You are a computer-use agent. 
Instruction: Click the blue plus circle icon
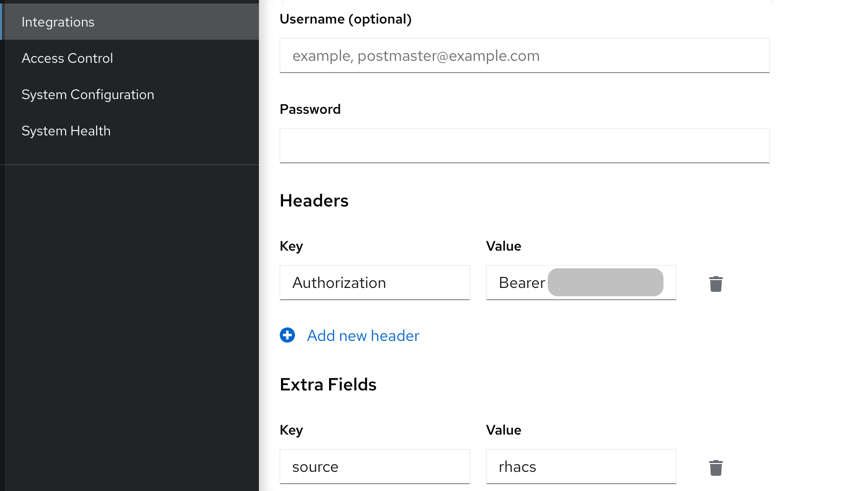287,336
